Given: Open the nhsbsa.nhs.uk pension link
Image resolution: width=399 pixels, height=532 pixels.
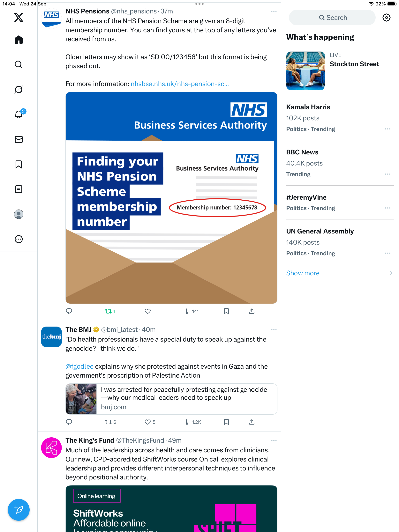Looking at the screenshot, I should click(179, 84).
